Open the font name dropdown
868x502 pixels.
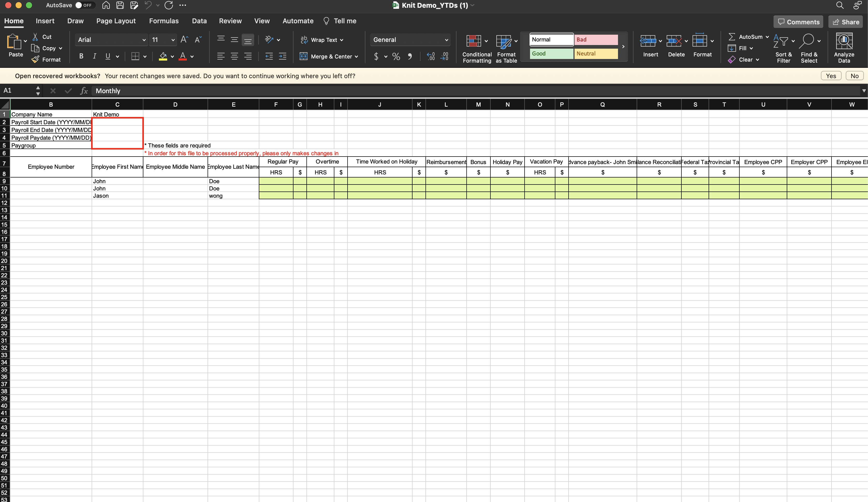point(144,40)
